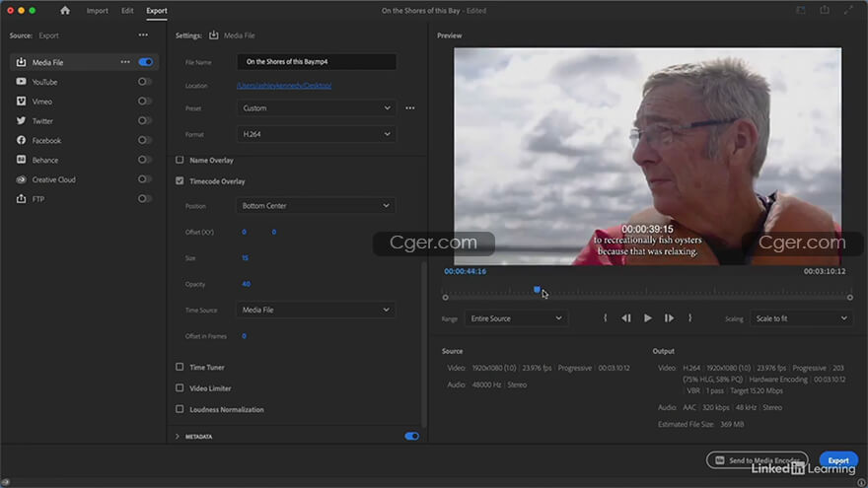The height and width of the screenshot is (488, 868).
Task: Step back one frame in preview
Action: (x=626, y=318)
